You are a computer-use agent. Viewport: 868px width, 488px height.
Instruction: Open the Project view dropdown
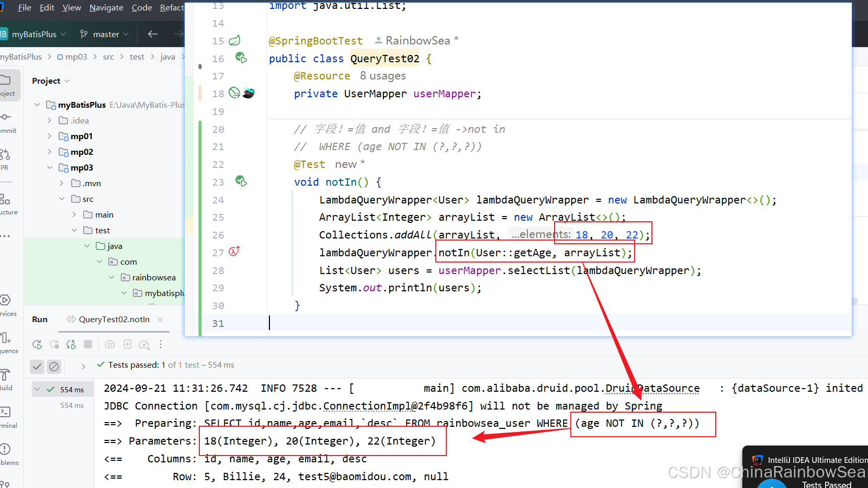(x=51, y=81)
